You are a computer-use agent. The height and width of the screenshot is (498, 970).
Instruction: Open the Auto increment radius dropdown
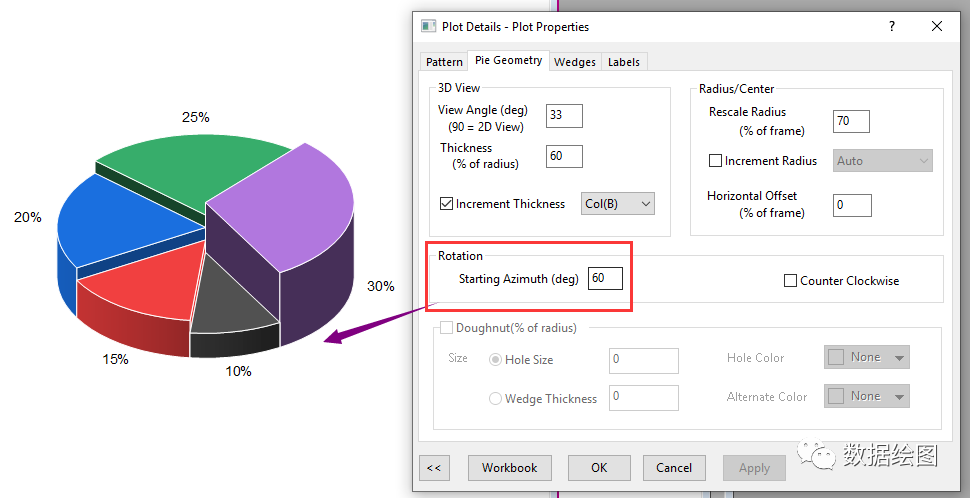[x=883, y=161]
